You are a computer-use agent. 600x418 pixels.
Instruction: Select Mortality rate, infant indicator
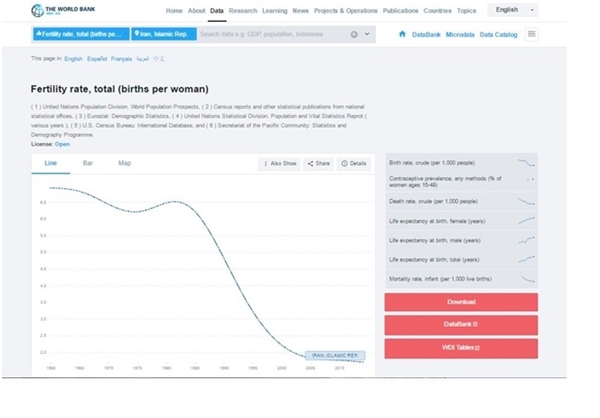pos(461,279)
